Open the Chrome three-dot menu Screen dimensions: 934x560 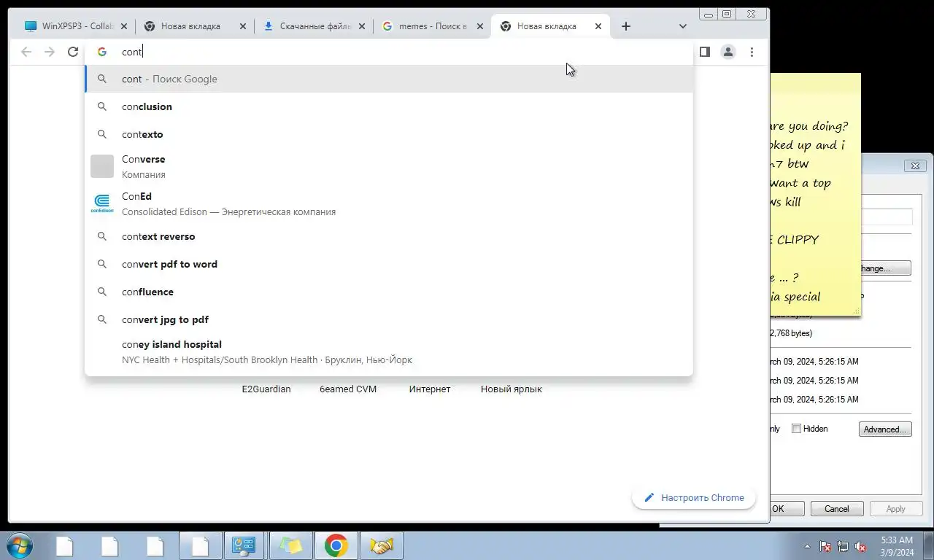(752, 52)
